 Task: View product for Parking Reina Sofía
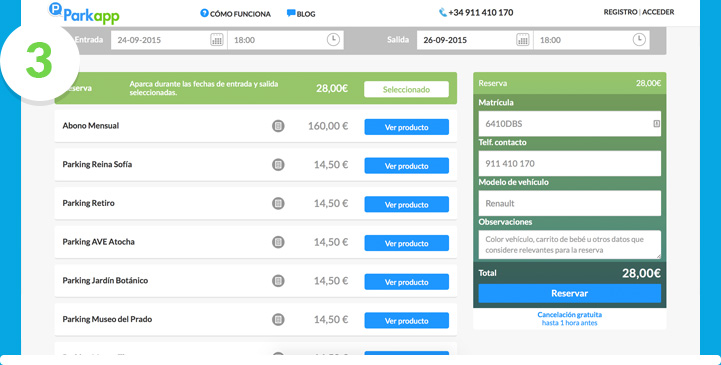[x=406, y=165]
